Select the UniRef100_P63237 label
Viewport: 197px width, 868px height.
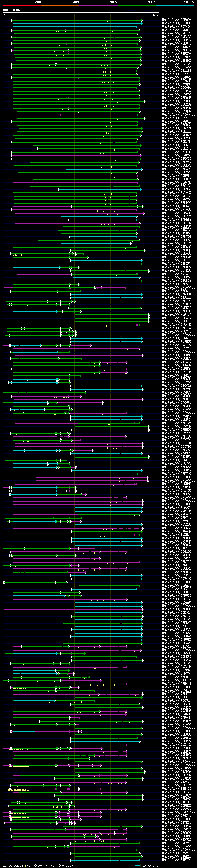pyautogui.click(x=177, y=525)
